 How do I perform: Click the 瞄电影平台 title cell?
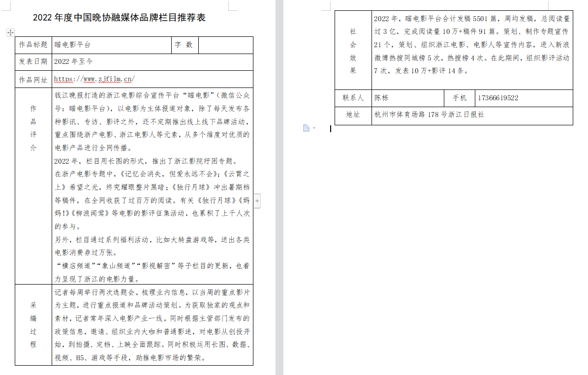tap(112, 45)
